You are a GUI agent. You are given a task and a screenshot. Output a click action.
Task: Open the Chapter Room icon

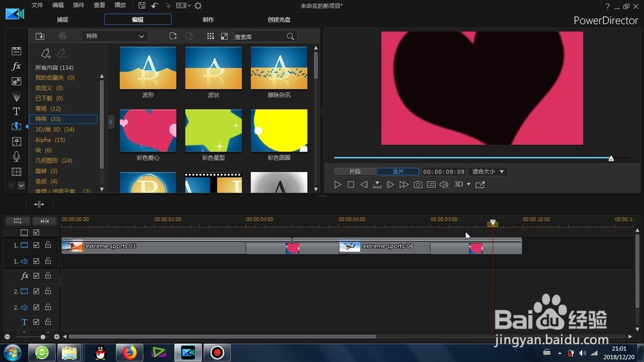(17, 172)
